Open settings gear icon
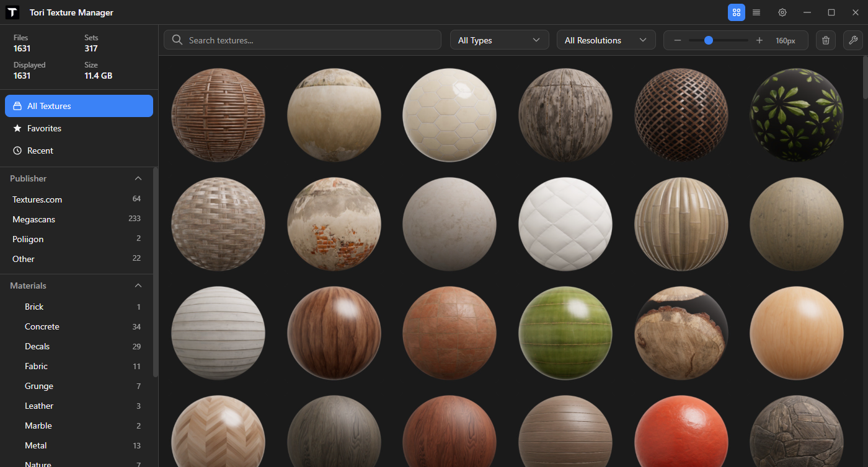This screenshot has width=868, height=467. click(x=782, y=12)
